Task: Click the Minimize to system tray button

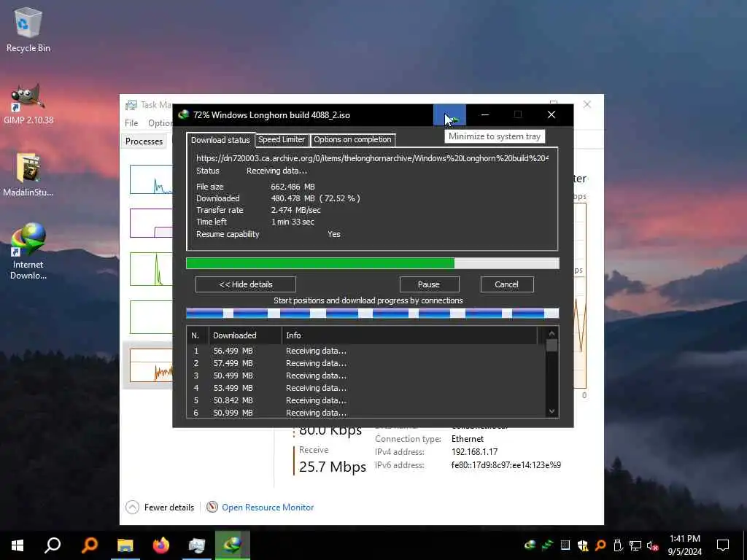Action: tap(449, 114)
